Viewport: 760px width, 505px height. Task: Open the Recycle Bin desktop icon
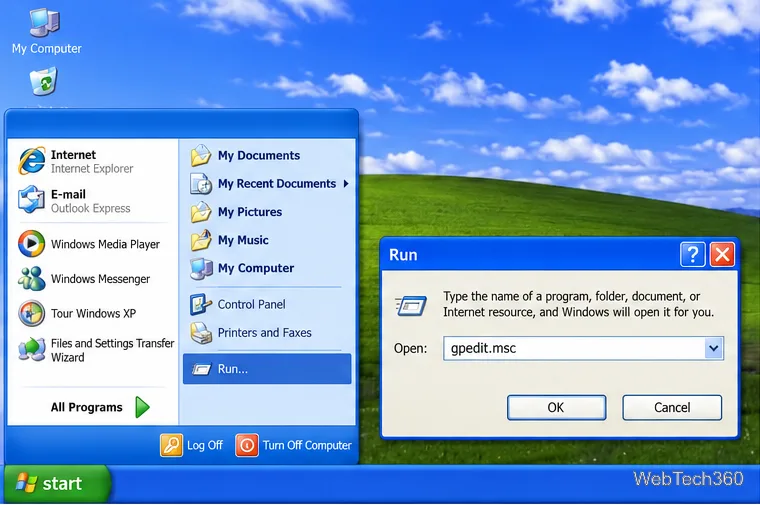click(x=44, y=81)
